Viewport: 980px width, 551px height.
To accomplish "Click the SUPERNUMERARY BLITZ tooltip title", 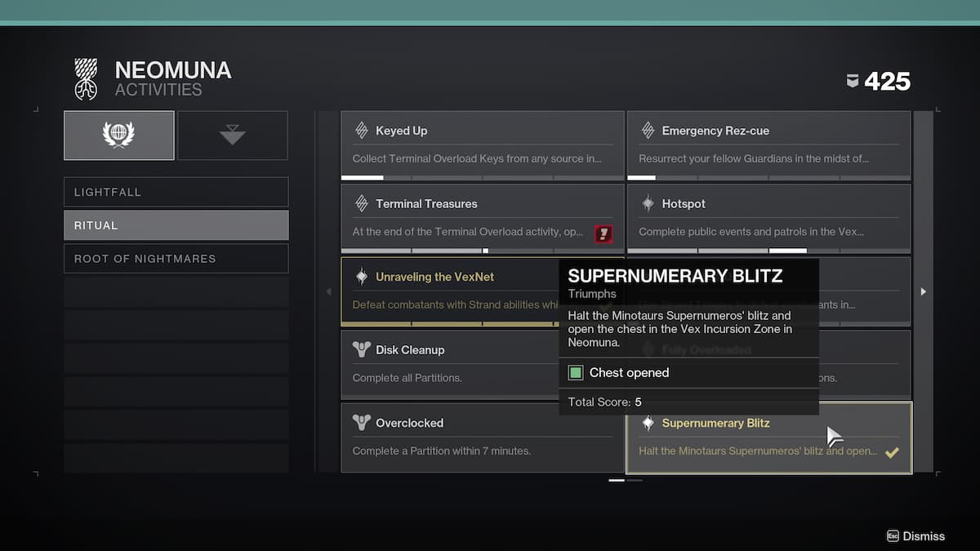I will (x=675, y=276).
